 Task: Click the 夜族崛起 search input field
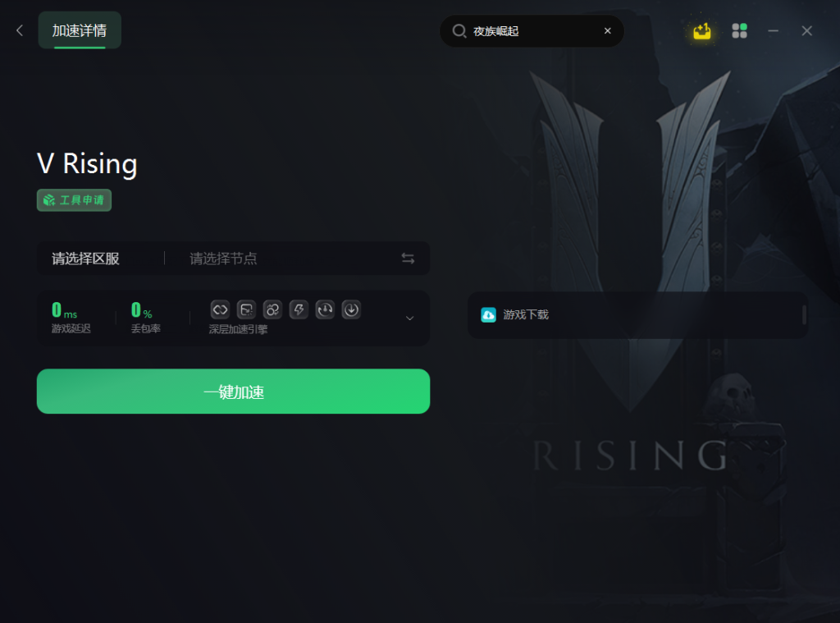click(532, 31)
